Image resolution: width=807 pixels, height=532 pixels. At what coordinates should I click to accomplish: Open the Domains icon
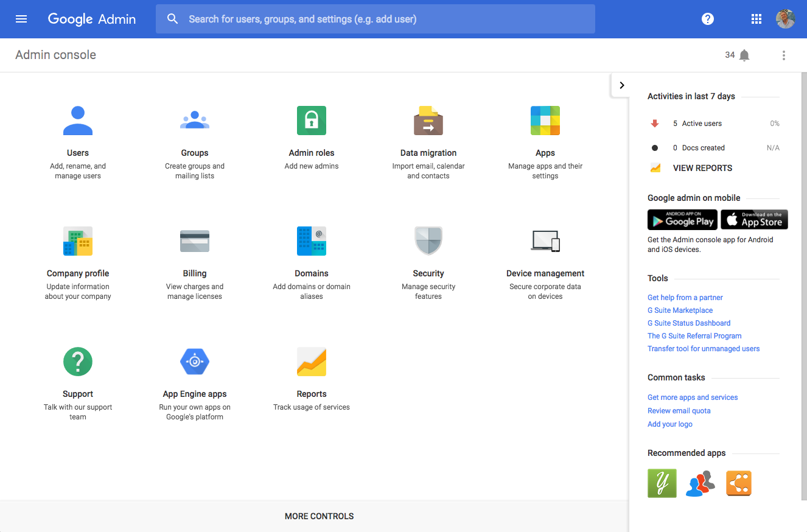coord(312,241)
